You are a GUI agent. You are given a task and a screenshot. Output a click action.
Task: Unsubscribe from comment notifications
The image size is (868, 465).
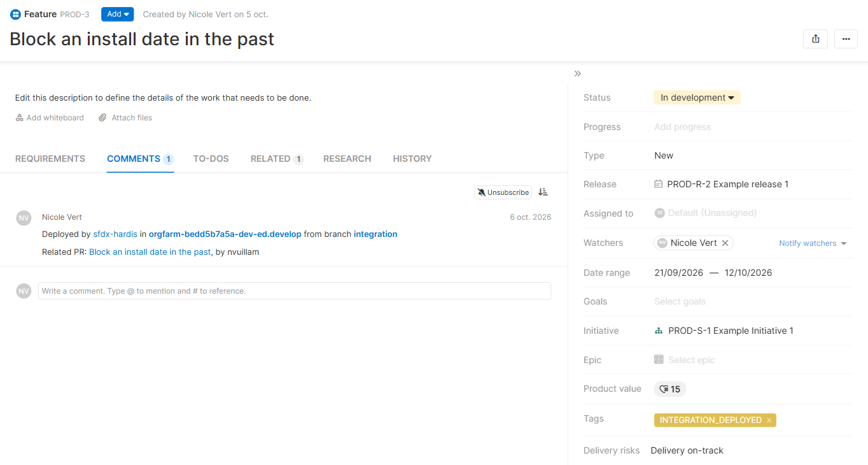503,192
